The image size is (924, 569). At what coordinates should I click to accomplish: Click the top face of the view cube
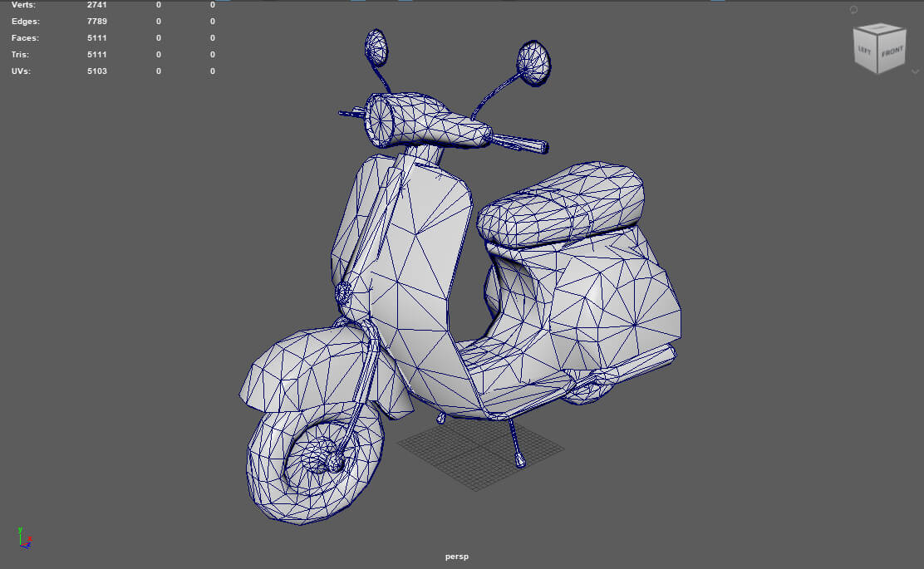point(879,27)
